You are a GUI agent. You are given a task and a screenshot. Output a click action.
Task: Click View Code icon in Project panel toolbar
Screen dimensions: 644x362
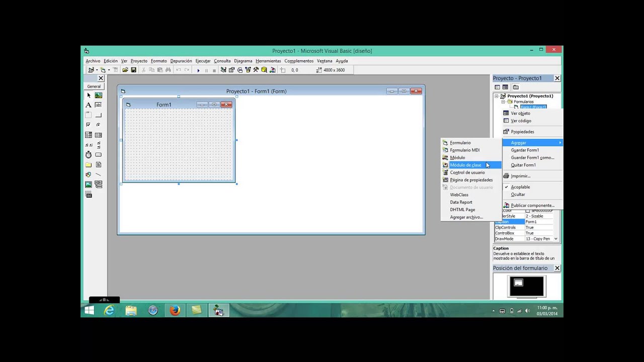tap(497, 87)
